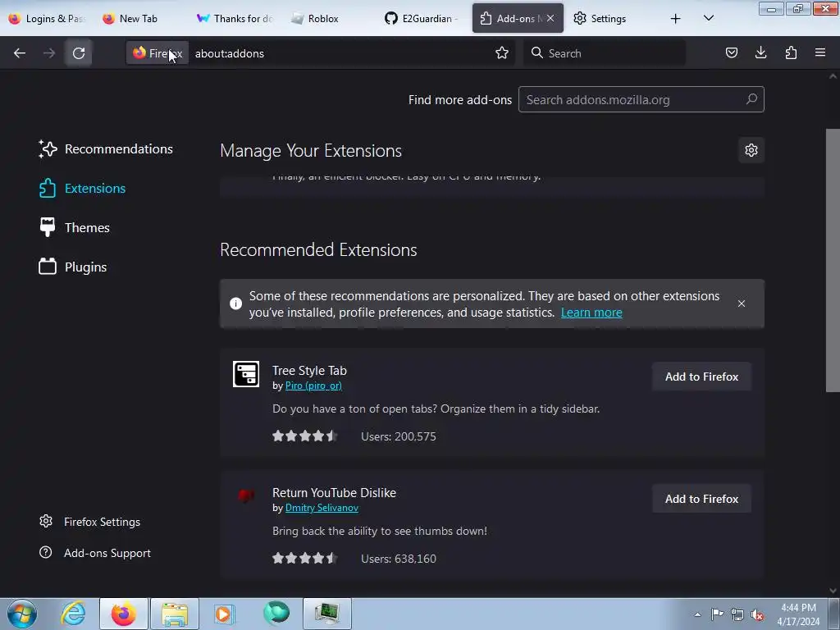
Task: Open the extensions tools gear button
Action: coord(751,150)
